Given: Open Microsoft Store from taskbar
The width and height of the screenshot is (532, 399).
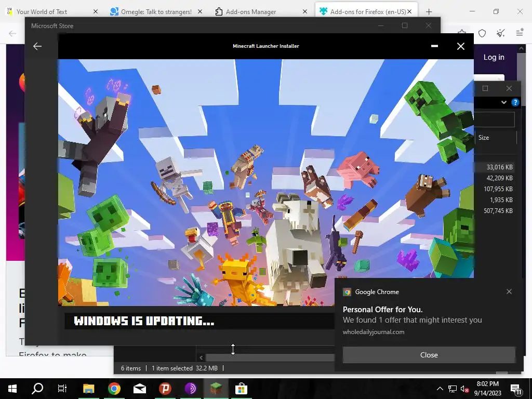Looking at the screenshot, I should coord(241,389).
